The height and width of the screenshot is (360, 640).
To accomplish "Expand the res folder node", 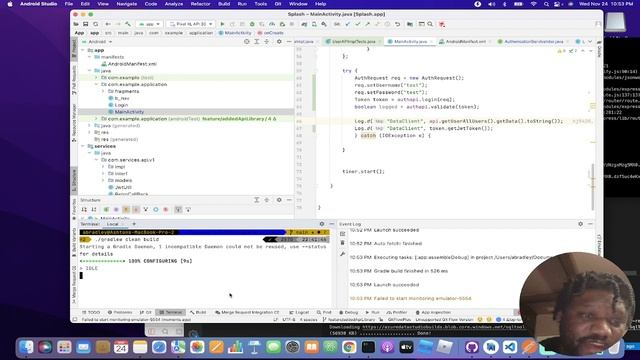I will [x=90, y=132].
